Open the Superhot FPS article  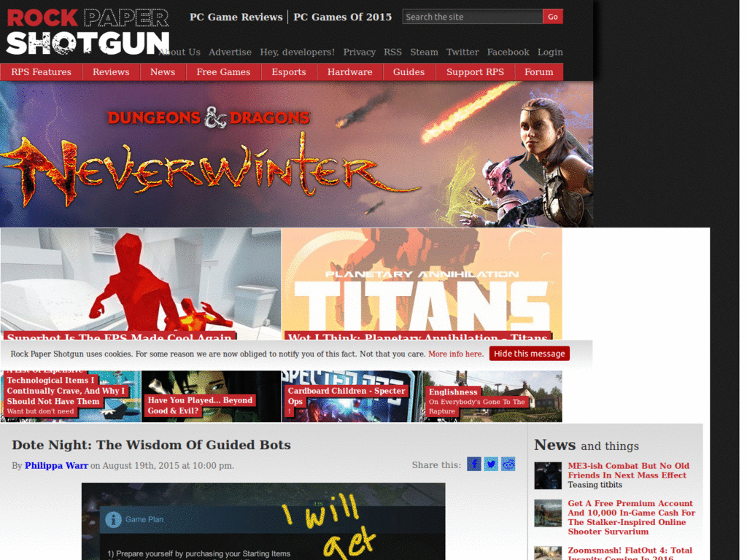pos(120,338)
